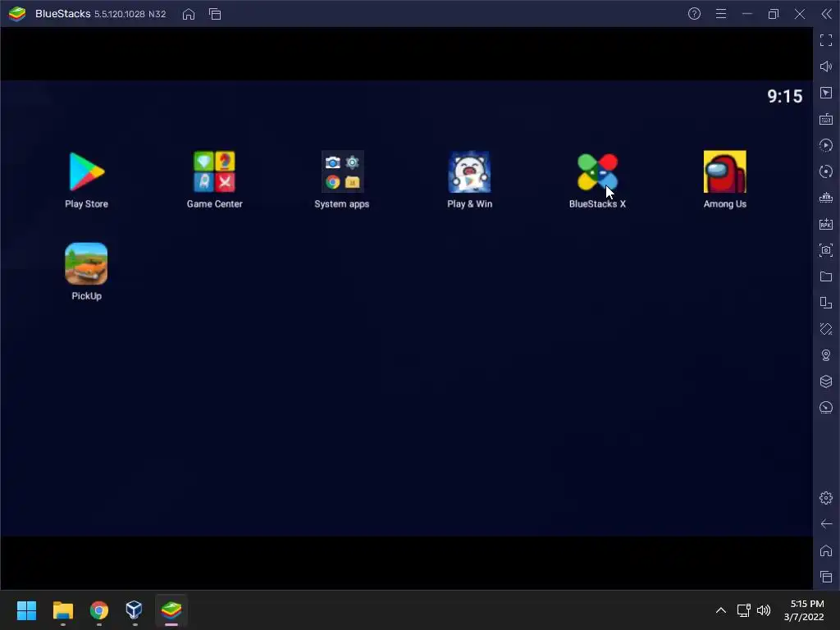This screenshot has width=840, height=630.
Task: Set location with sidebar pin icon
Action: coord(826,355)
